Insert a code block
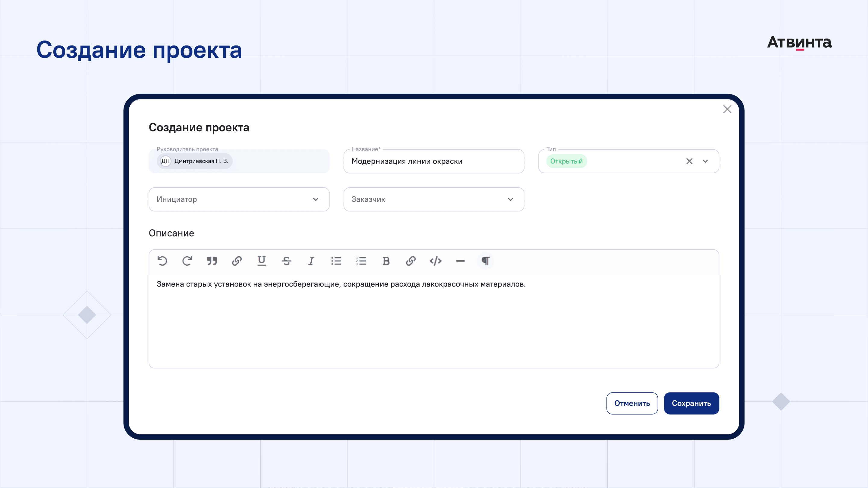The height and width of the screenshot is (488, 868). (x=435, y=261)
